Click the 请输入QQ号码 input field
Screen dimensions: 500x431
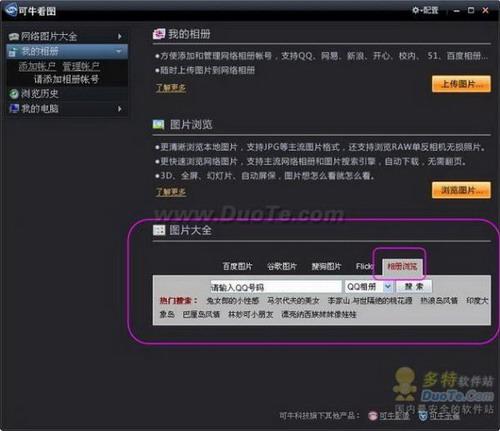[x=276, y=287]
